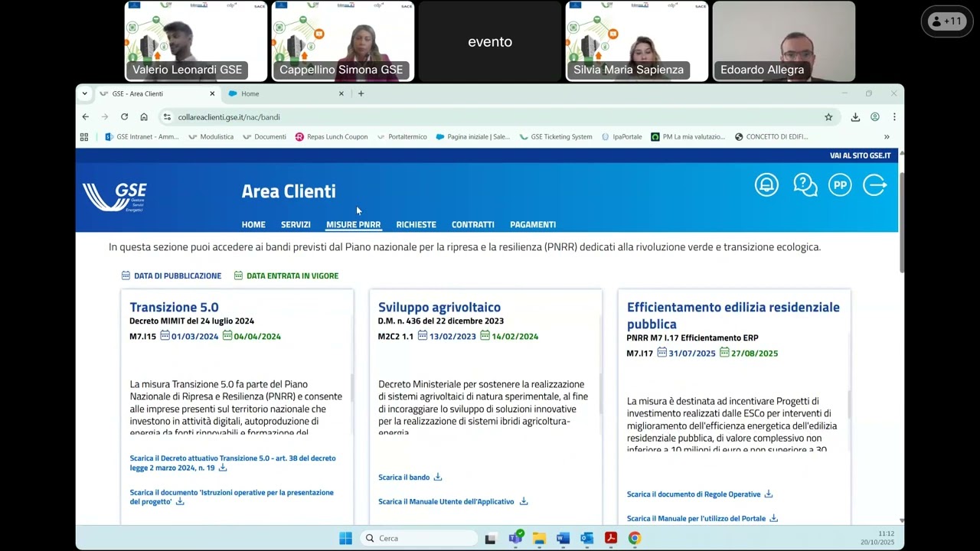The height and width of the screenshot is (551, 980).
Task: Open the notifications bell icon
Action: tap(766, 185)
